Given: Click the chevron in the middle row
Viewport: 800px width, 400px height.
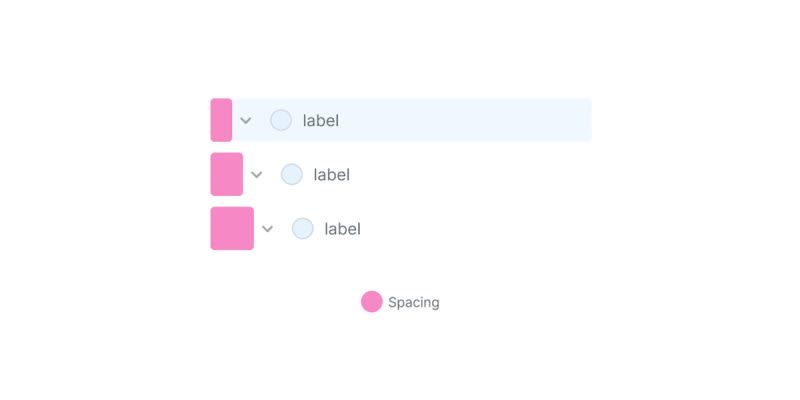Looking at the screenshot, I should click(x=257, y=175).
